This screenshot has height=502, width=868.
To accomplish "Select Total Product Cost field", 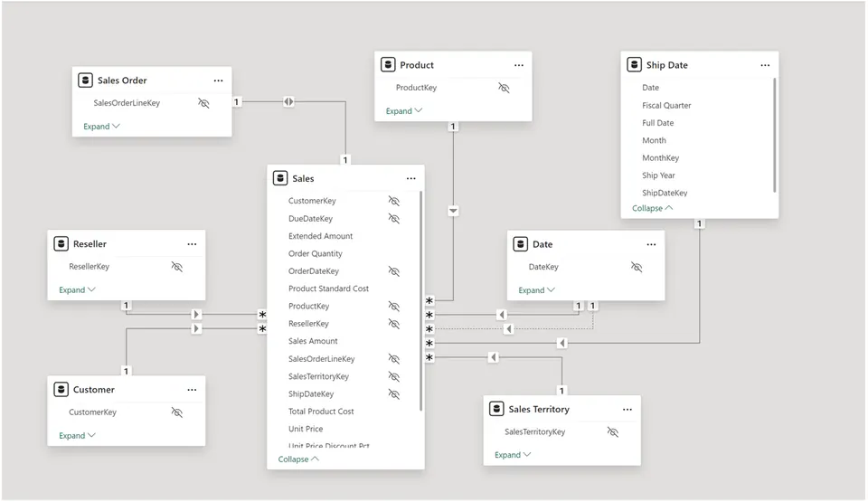I will click(x=321, y=412).
